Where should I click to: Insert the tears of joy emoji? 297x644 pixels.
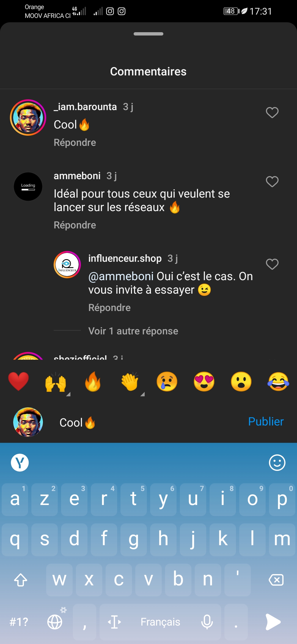tap(278, 381)
